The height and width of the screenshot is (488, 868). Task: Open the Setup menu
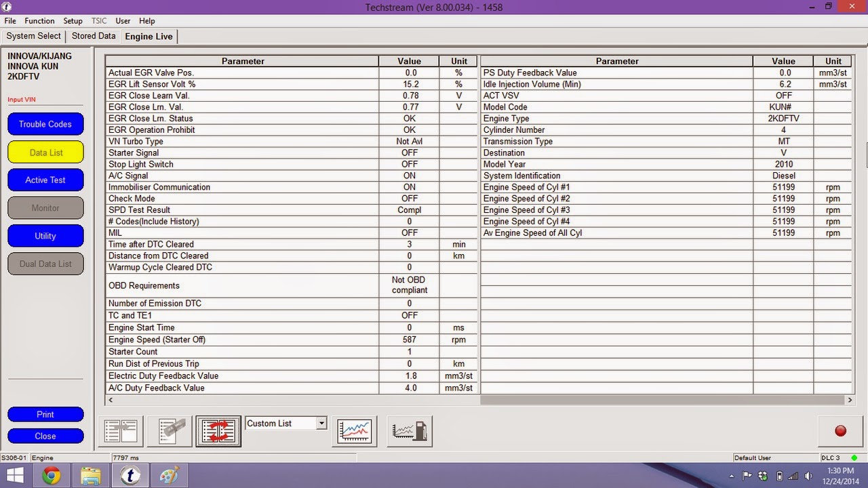point(73,21)
